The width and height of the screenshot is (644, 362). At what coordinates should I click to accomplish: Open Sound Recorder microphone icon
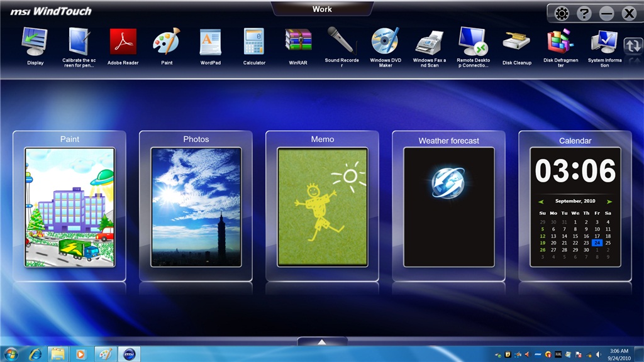tap(341, 40)
